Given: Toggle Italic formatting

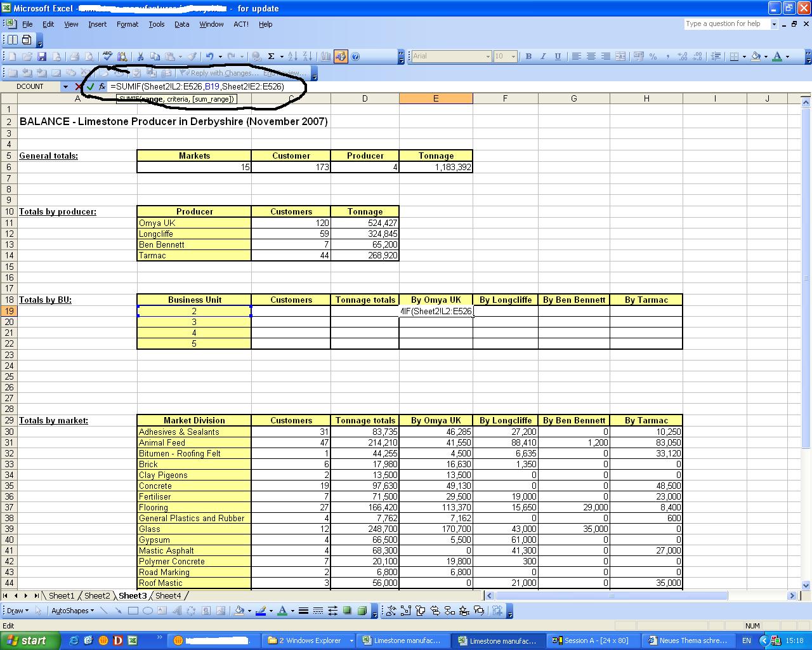Looking at the screenshot, I should tap(543, 56).
